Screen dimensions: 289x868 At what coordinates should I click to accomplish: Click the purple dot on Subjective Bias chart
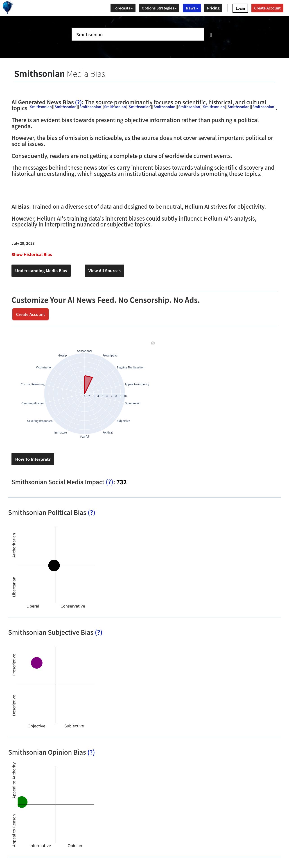point(37,663)
